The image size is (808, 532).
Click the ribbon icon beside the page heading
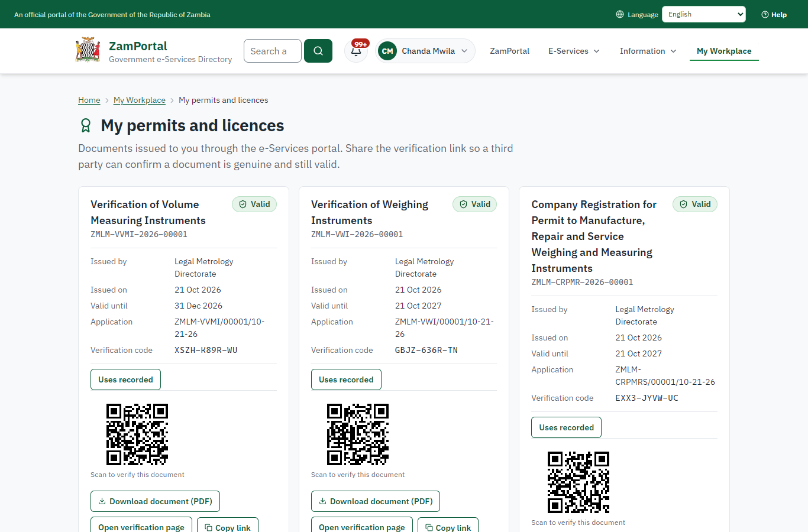point(86,125)
